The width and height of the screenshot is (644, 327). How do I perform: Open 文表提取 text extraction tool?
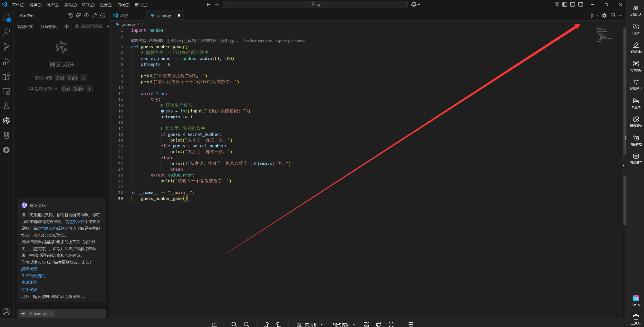pyautogui.click(x=636, y=66)
